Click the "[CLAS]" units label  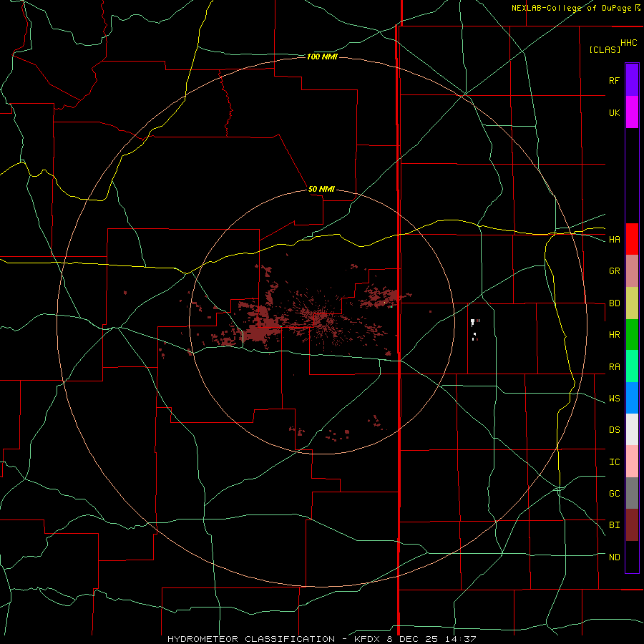click(x=605, y=49)
